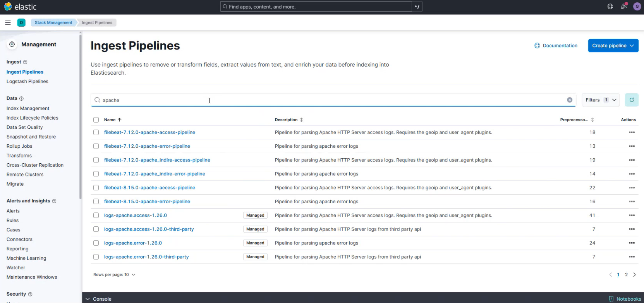Check logs-apache.access-1.26.0 row checkbox
This screenshot has height=303, width=644.
pyautogui.click(x=96, y=215)
